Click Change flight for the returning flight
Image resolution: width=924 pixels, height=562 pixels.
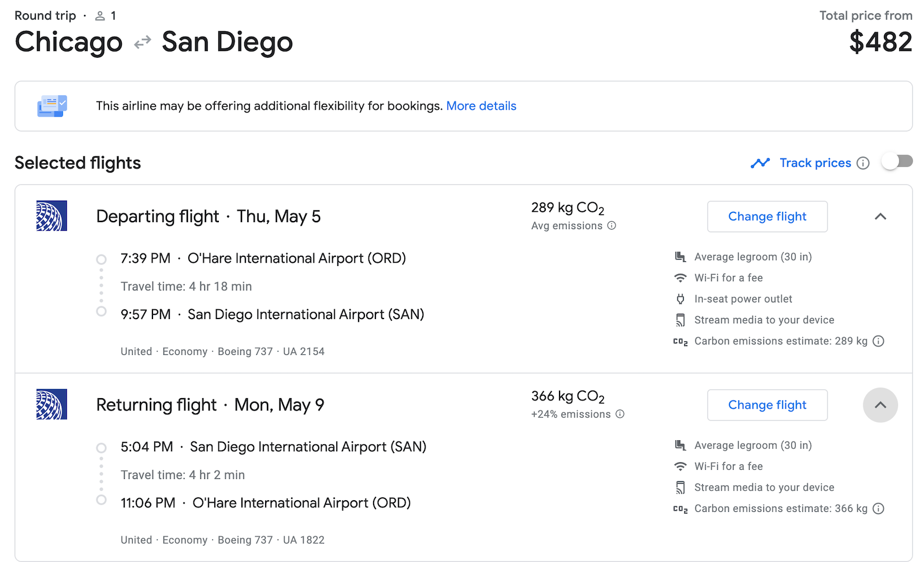point(767,405)
